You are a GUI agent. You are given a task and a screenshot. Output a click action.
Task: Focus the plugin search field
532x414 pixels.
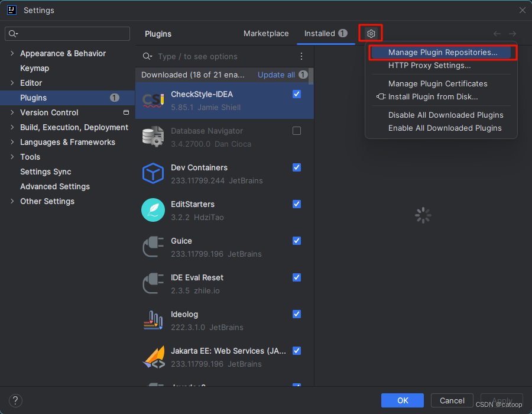226,56
